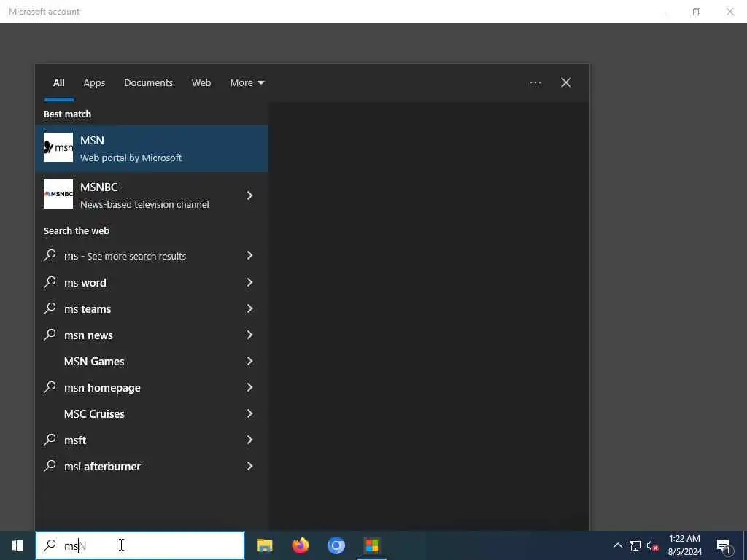
Task: Select 'ms - See more search results'
Action: [152, 256]
